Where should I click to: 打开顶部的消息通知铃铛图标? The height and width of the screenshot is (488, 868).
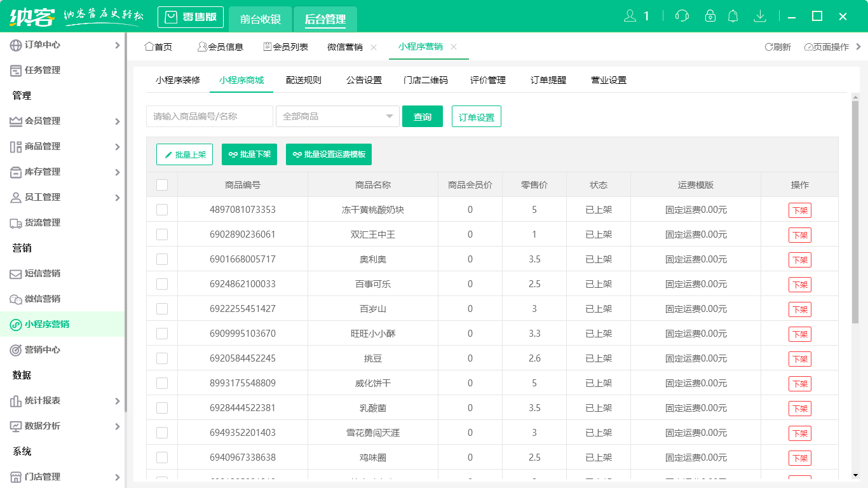coord(733,16)
